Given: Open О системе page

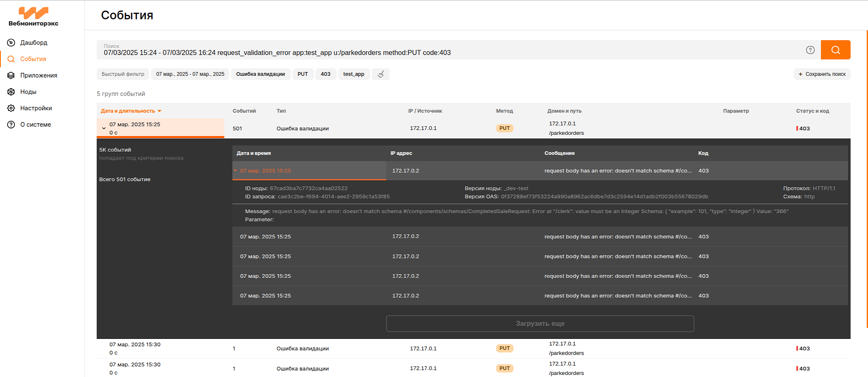Looking at the screenshot, I should click(35, 125).
